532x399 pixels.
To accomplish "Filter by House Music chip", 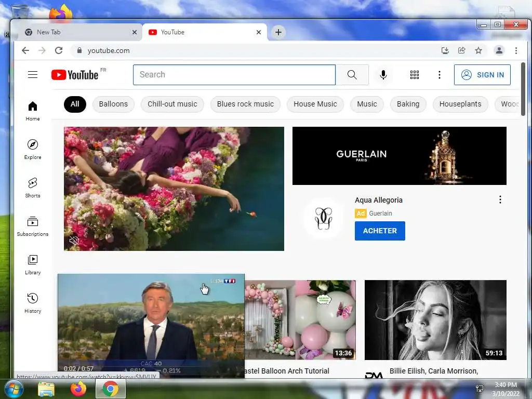I will [x=315, y=104].
